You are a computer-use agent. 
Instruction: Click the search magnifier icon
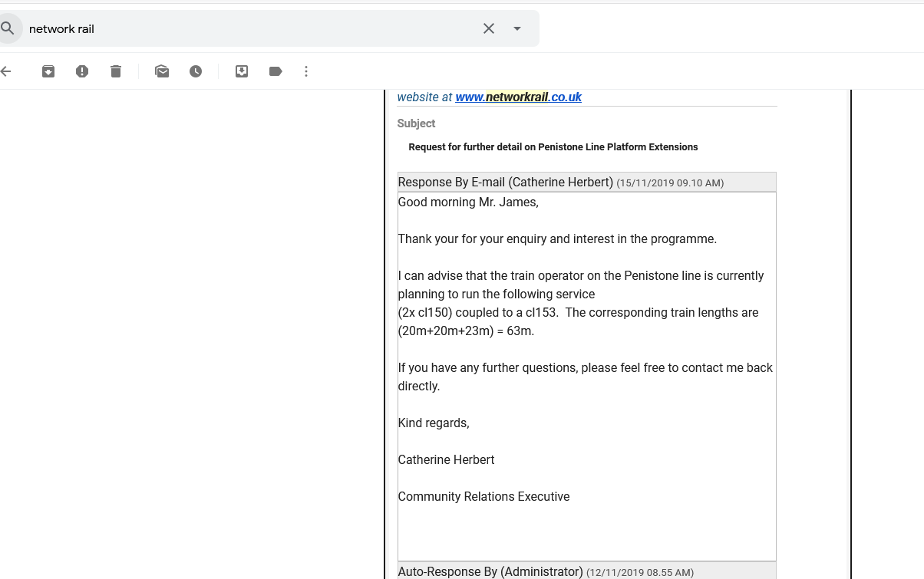pos(8,28)
